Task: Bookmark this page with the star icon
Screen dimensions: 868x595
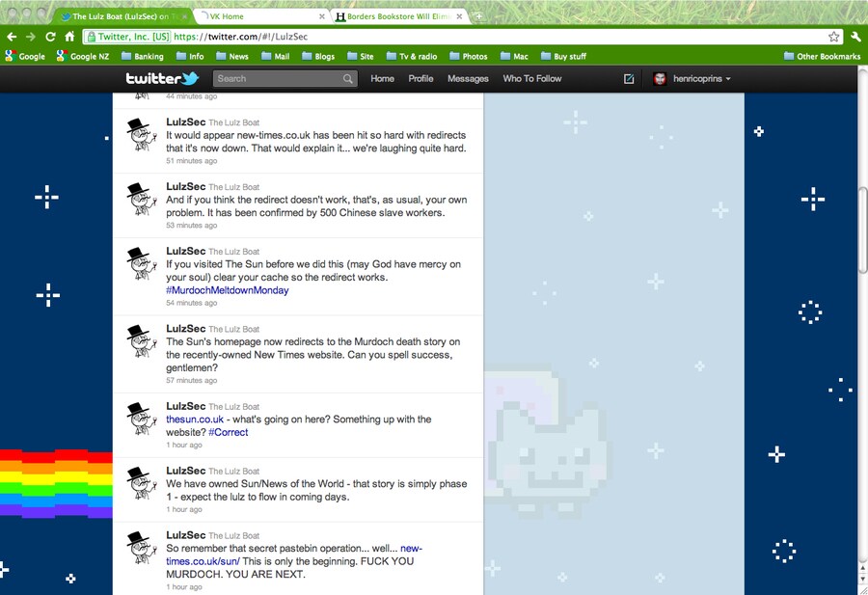Action: tap(833, 37)
